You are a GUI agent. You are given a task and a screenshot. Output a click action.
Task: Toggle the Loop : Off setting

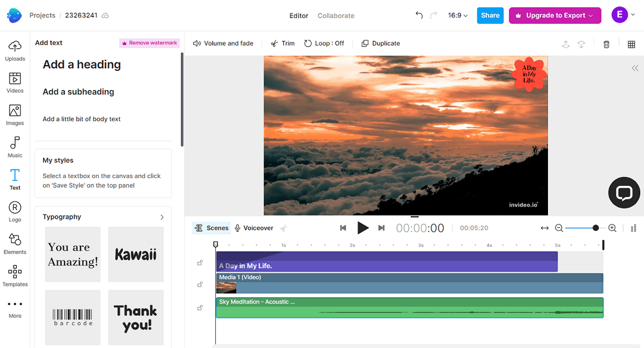tap(325, 44)
